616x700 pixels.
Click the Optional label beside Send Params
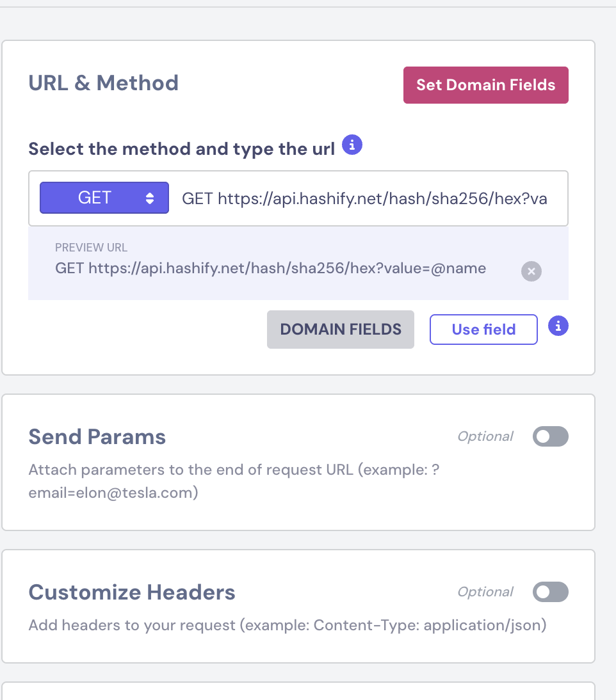(485, 436)
